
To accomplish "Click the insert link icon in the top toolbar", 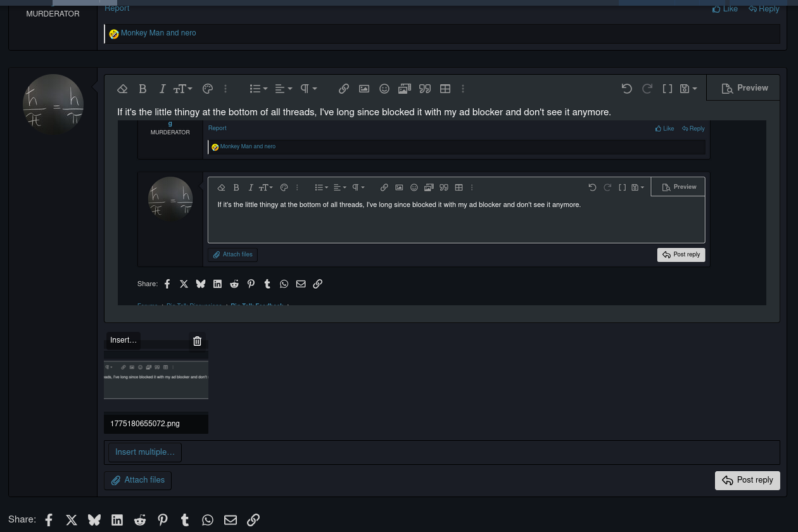I will coord(343,89).
